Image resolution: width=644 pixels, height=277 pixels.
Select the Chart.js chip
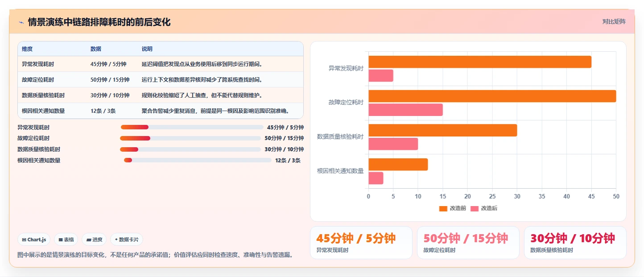(x=34, y=240)
